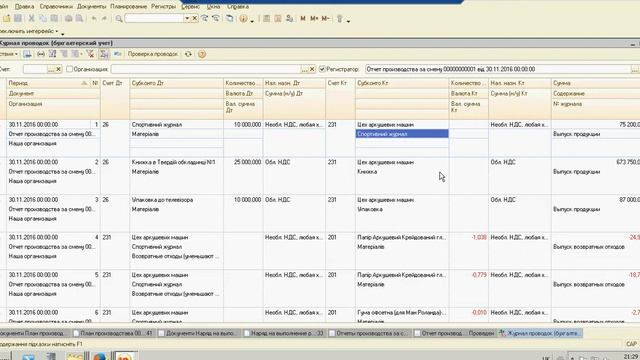Click into the main toolbar search field
Image resolution: width=640 pixels, height=360 pixels.
154,18
